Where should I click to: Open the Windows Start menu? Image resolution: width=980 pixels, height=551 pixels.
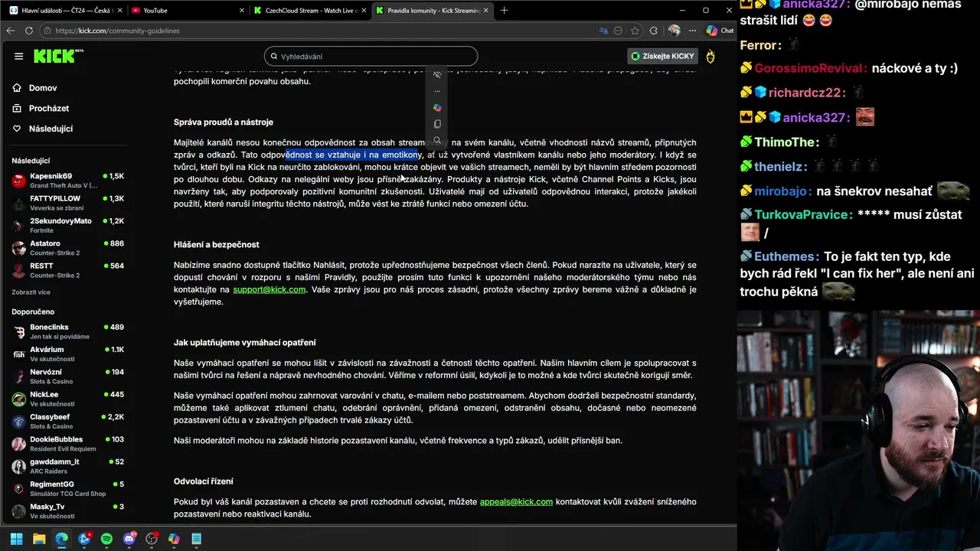point(16,539)
